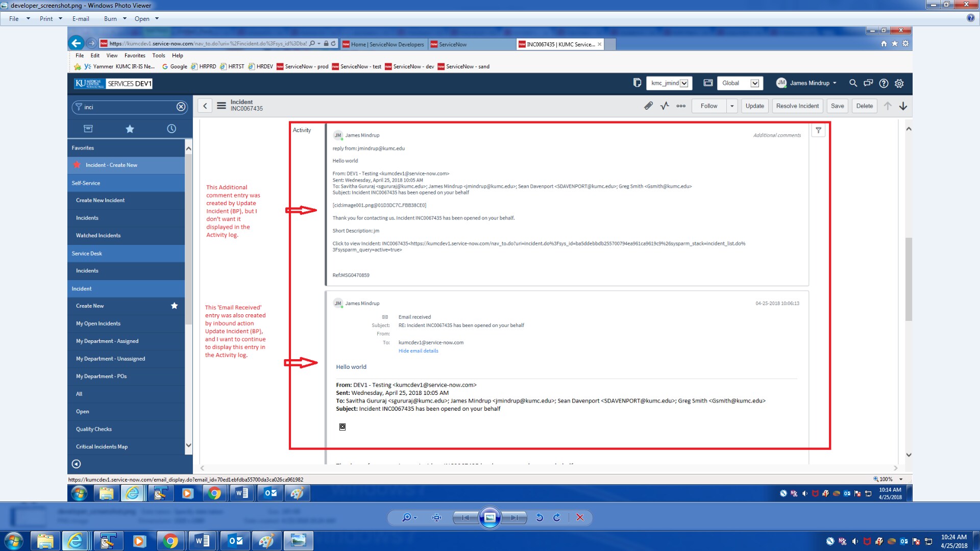Image resolution: width=980 pixels, height=551 pixels.
Task: Expand the arrow next to Follow
Action: click(x=732, y=106)
